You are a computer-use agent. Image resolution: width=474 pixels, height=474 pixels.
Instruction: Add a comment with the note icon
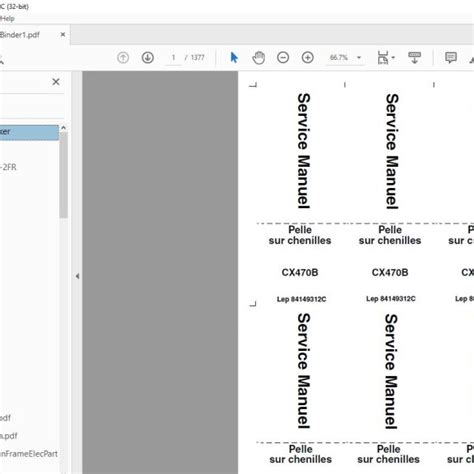[x=451, y=58]
